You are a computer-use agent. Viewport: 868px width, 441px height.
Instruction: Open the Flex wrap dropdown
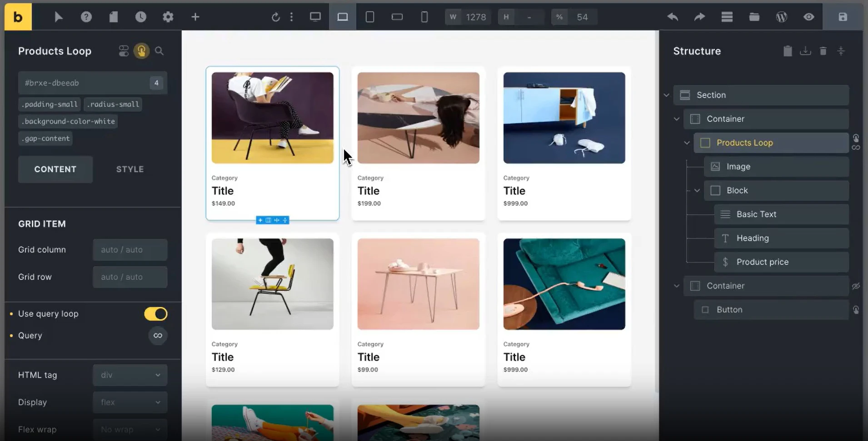(x=130, y=429)
